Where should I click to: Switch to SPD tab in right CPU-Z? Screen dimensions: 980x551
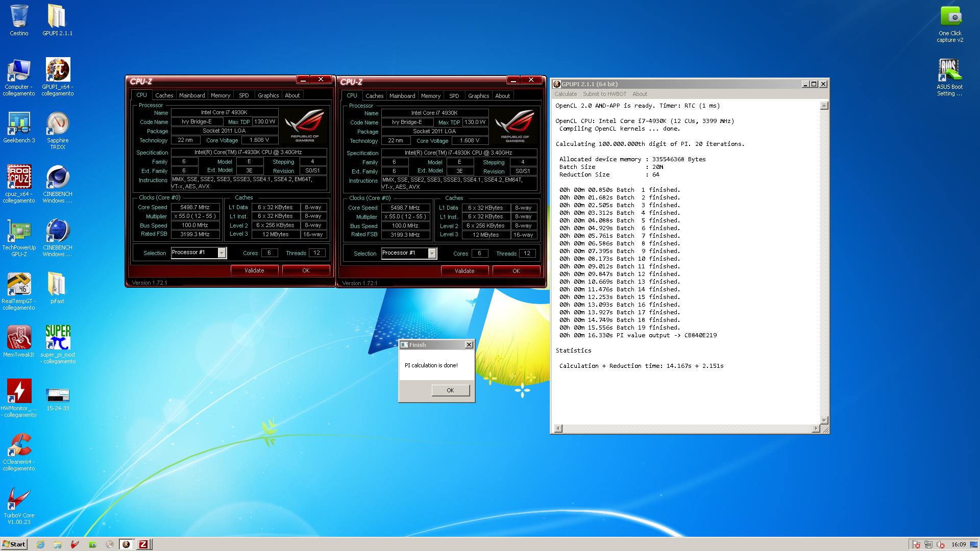pyautogui.click(x=454, y=96)
